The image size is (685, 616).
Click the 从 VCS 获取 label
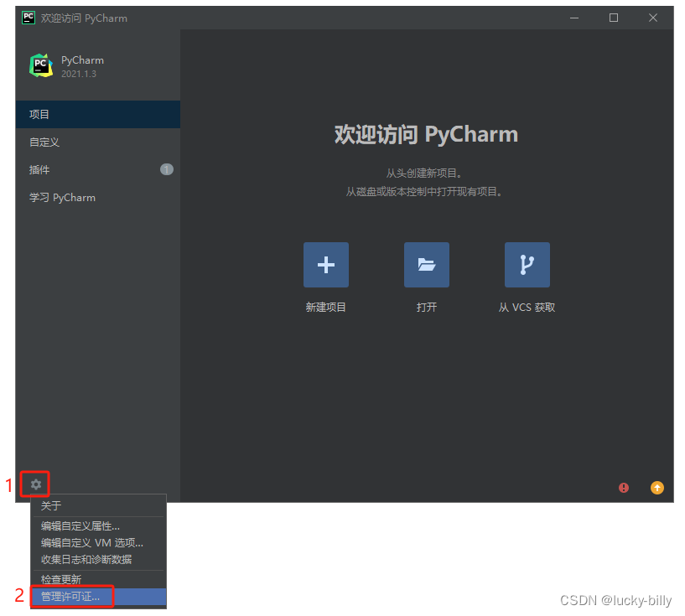(527, 308)
